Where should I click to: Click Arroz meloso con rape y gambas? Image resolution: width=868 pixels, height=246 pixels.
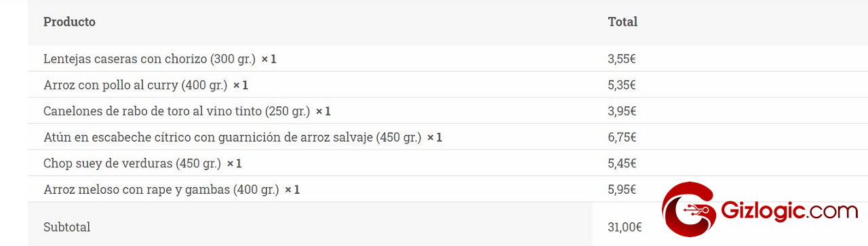(x=161, y=190)
